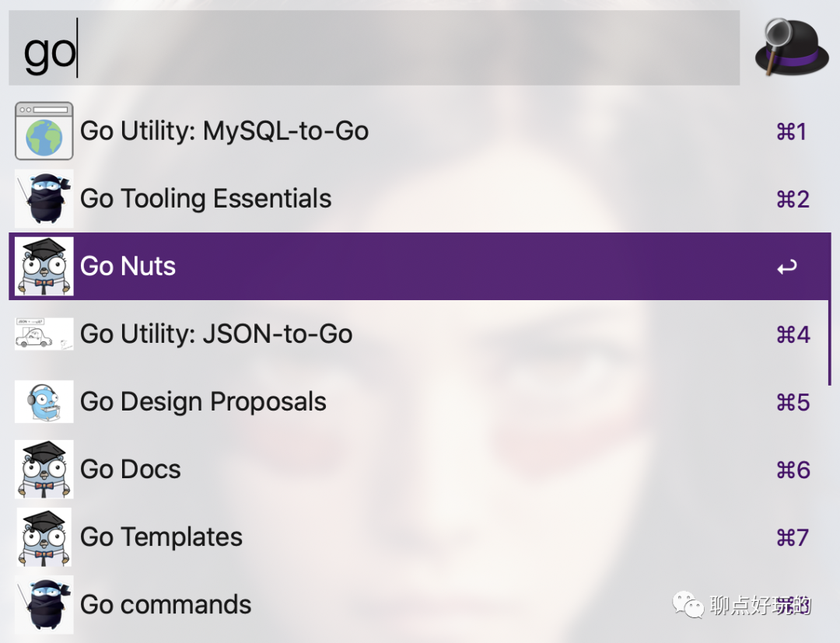Open the Go Design Proposals result
840x643 pixels.
[419, 401]
